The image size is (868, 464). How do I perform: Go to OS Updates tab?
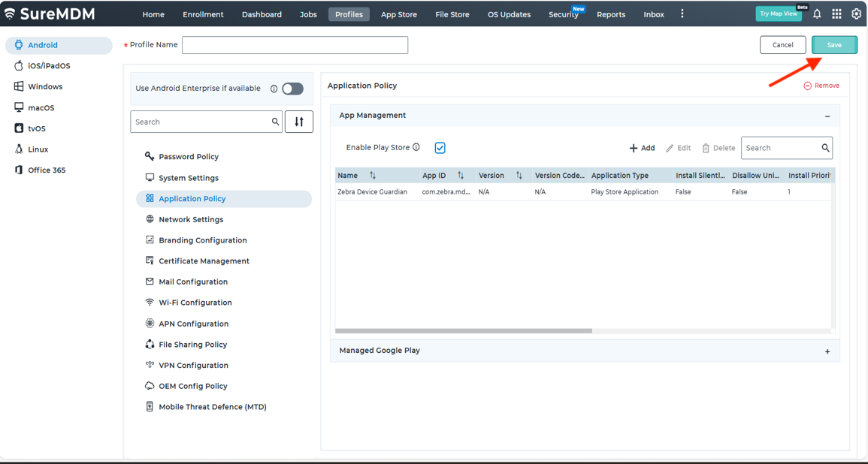coord(510,14)
